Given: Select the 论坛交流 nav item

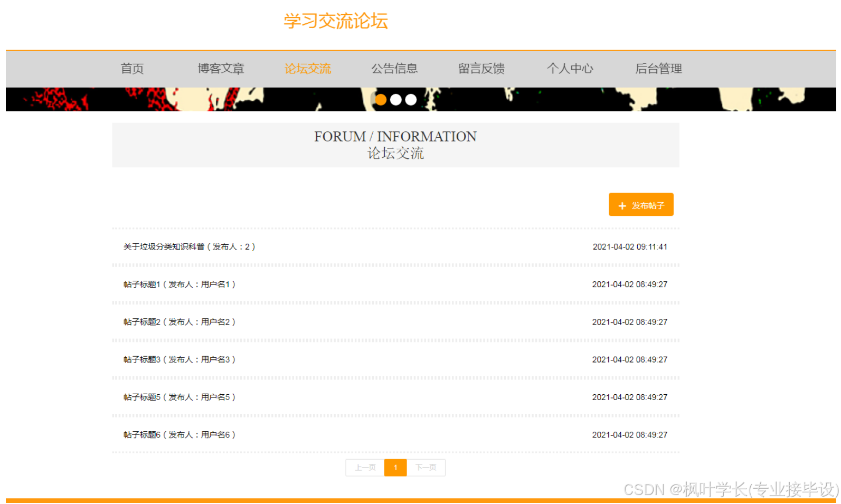Looking at the screenshot, I should pyautogui.click(x=308, y=69).
